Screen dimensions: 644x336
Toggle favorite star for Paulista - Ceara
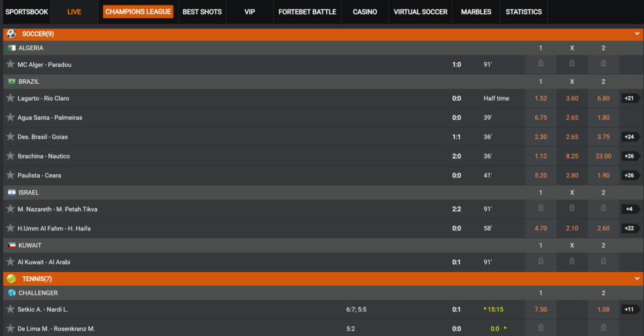pos(10,176)
